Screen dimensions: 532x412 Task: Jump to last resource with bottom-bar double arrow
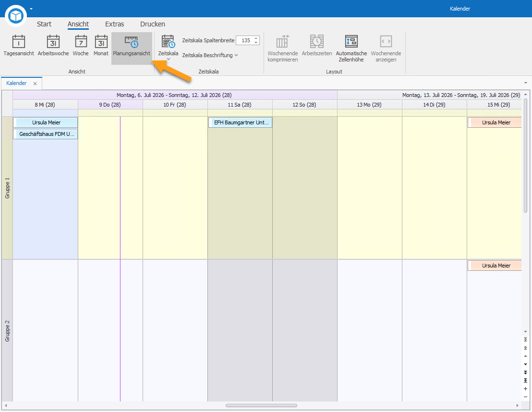coord(526,380)
